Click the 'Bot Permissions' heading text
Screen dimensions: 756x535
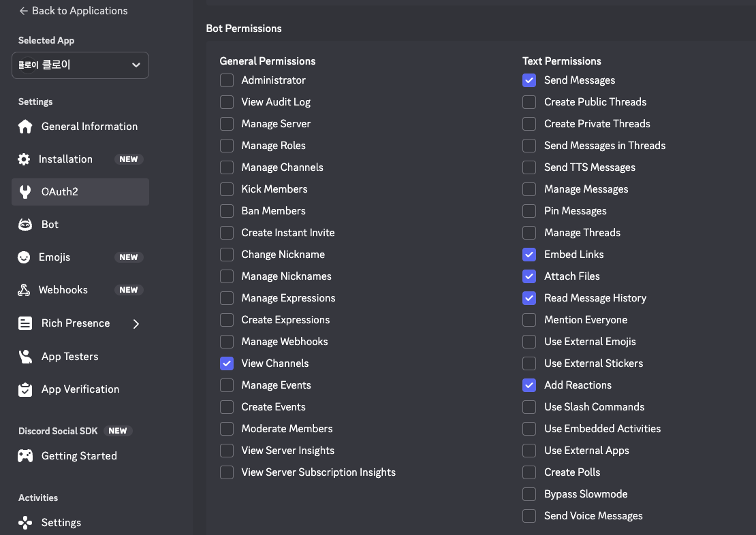click(x=243, y=29)
